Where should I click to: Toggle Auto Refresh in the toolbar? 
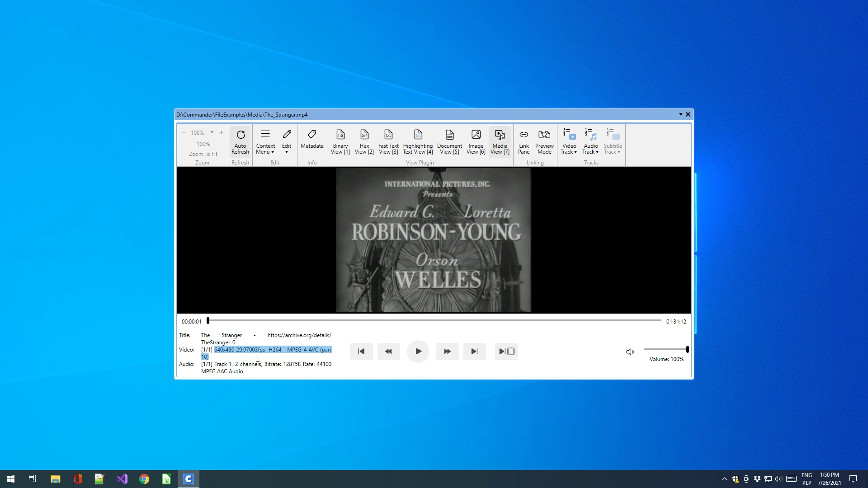pos(240,141)
